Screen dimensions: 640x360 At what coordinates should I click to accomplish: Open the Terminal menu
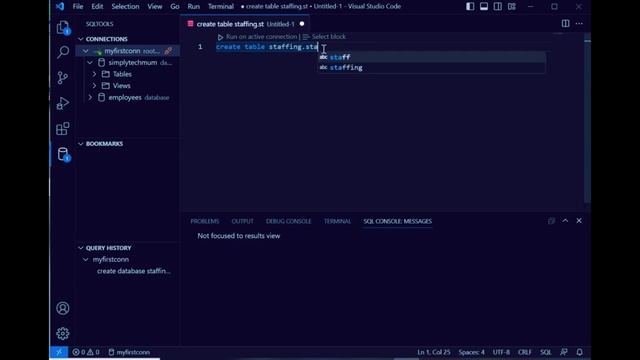click(221, 7)
